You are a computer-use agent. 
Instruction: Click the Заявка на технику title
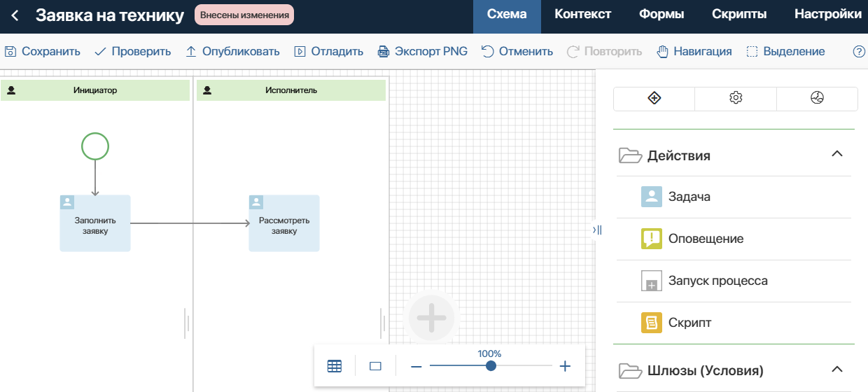point(110,15)
